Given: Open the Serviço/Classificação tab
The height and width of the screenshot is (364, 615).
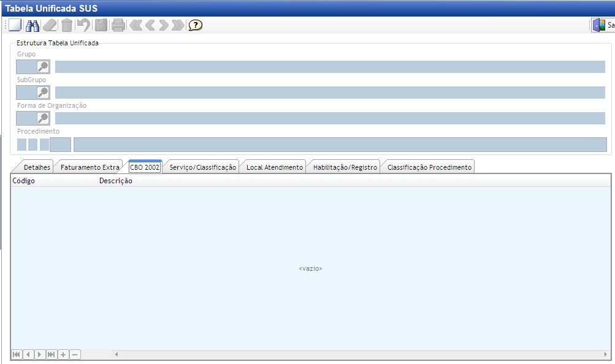Looking at the screenshot, I should (x=203, y=167).
